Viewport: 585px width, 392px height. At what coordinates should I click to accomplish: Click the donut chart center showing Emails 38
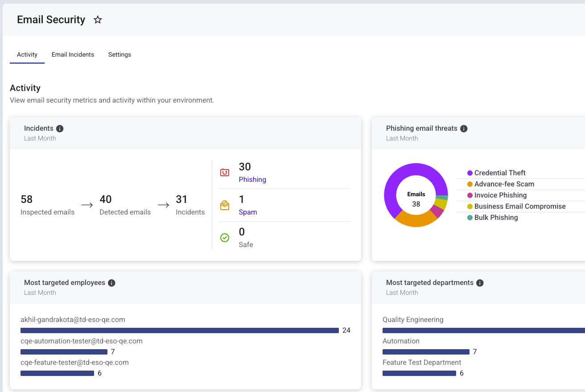click(x=416, y=199)
